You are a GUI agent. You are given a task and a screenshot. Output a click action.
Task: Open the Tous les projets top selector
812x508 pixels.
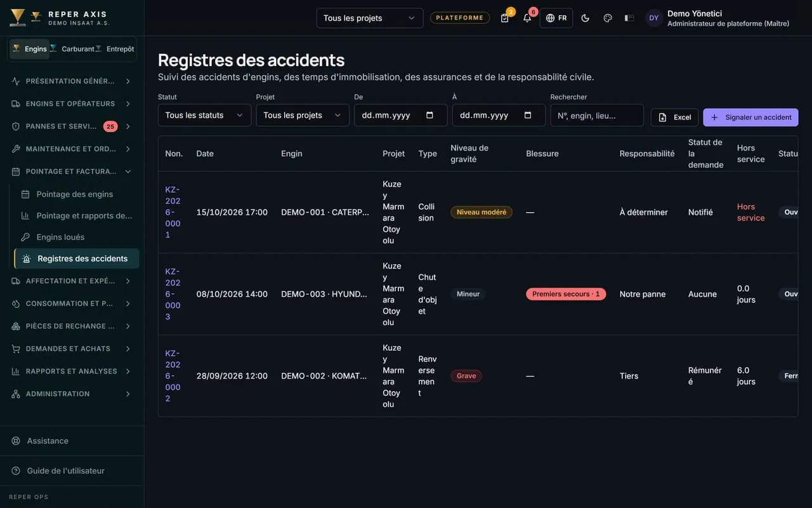[370, 18]
